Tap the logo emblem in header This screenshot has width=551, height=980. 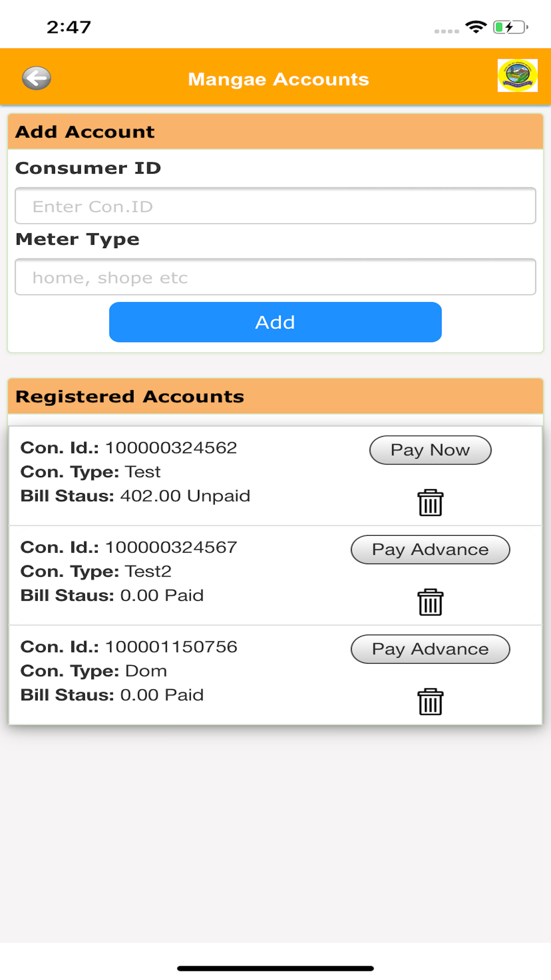517,75
